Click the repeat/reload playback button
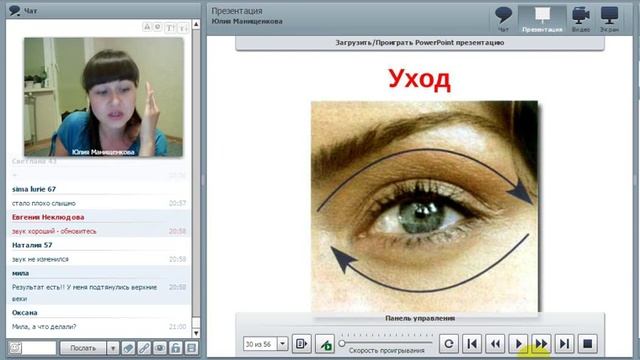The height and width of the screenshot is (360, 640). pos(449,344)
